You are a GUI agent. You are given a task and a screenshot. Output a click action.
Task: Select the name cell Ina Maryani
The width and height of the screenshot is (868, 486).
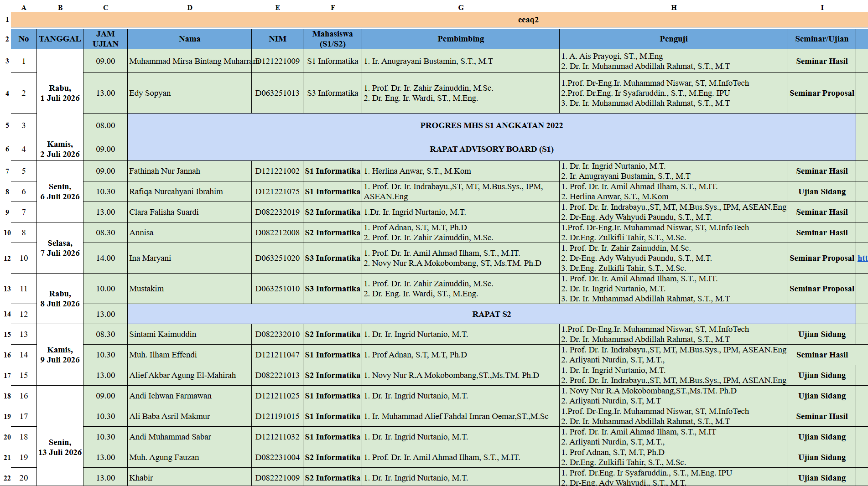pyautogui.click(x=190, y=258)
